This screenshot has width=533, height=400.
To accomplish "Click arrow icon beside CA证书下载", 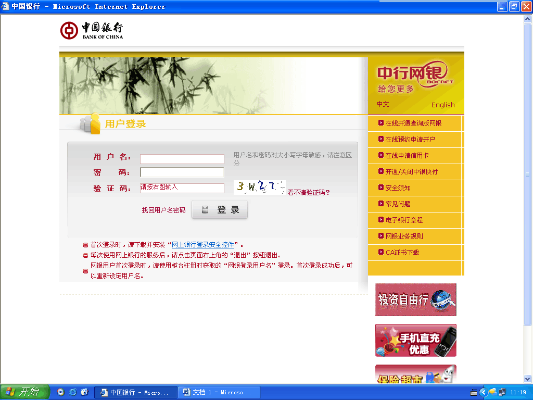I will pos(381,252).
